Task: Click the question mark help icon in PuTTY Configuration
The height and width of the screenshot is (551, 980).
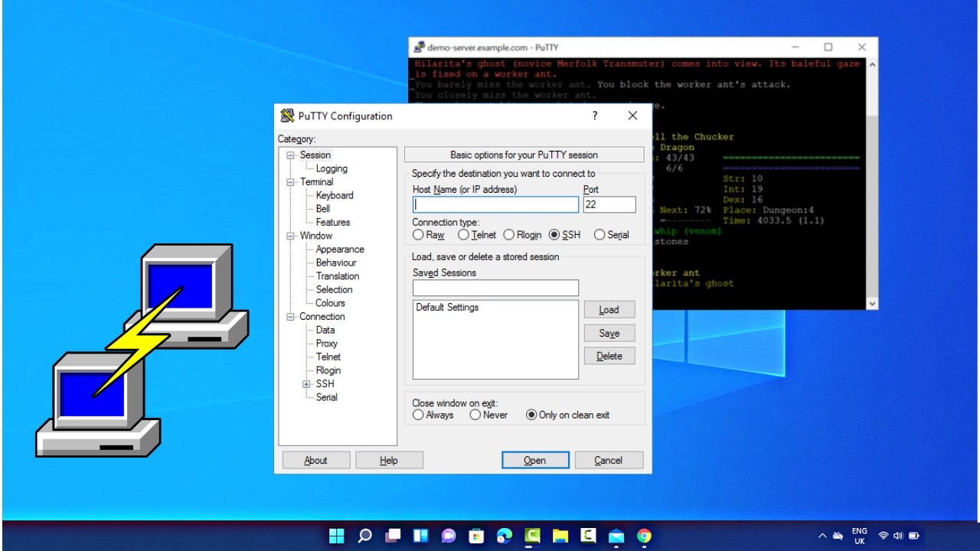Action: point(595,116)
